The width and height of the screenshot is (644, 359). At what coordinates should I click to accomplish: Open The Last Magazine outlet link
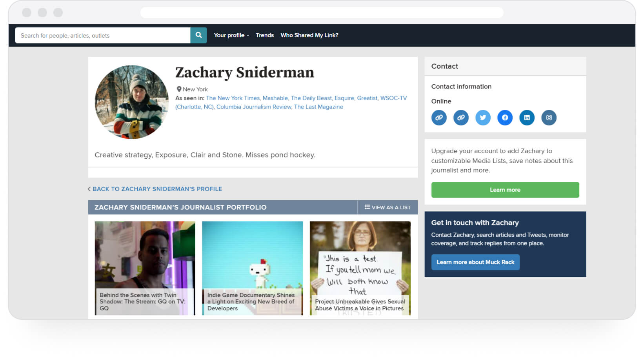[x=318, y=107]
